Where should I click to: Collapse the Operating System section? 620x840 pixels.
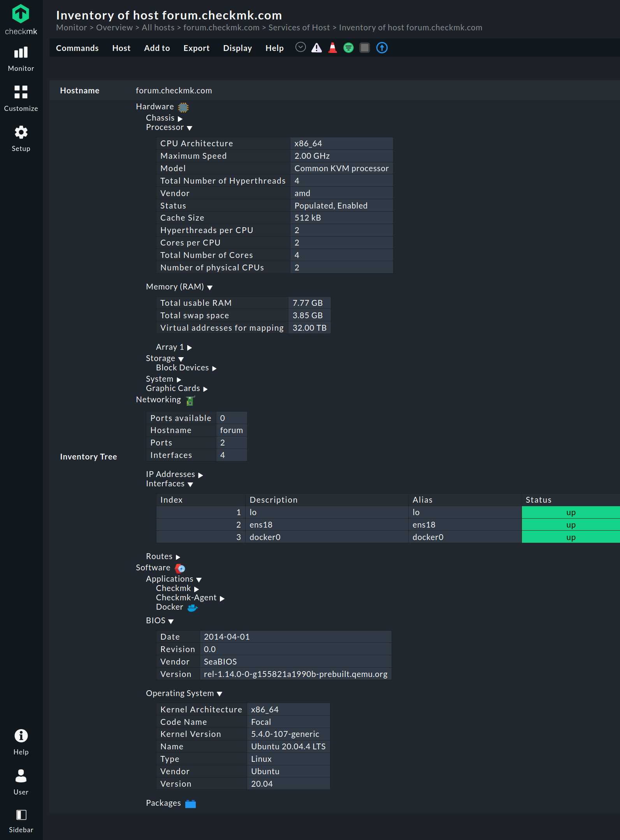coord(220,694)
